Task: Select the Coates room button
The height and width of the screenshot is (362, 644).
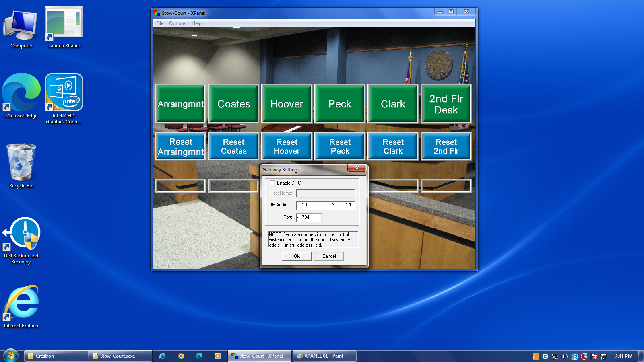Action: click(x=234, y=104)
